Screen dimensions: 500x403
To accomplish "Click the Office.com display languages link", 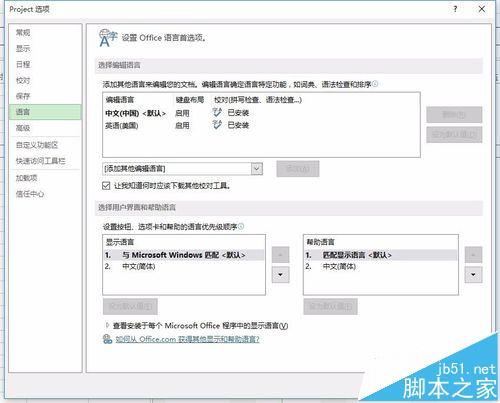I will pos(187,339).
